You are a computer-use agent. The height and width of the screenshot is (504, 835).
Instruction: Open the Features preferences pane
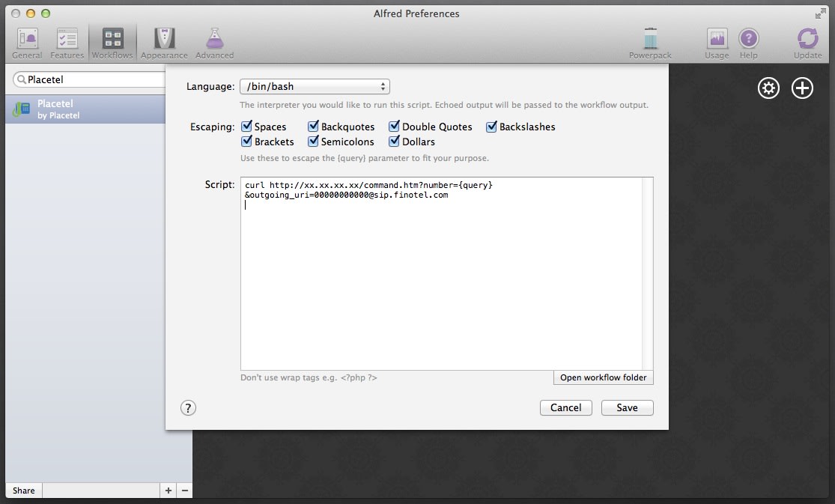click(x=67, y=43)
